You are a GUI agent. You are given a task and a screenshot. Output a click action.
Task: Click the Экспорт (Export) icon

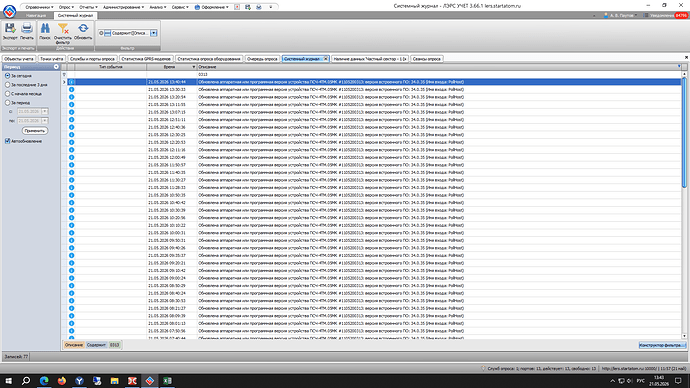10,29
